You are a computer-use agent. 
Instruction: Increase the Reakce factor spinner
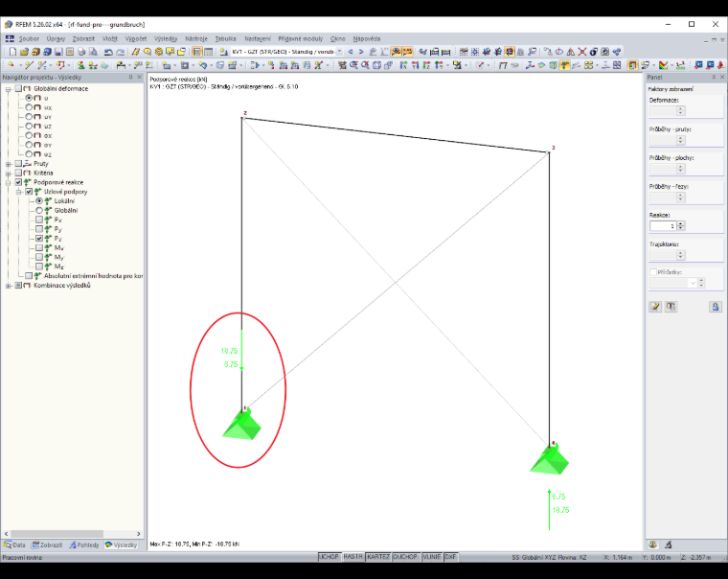(681, 223)
